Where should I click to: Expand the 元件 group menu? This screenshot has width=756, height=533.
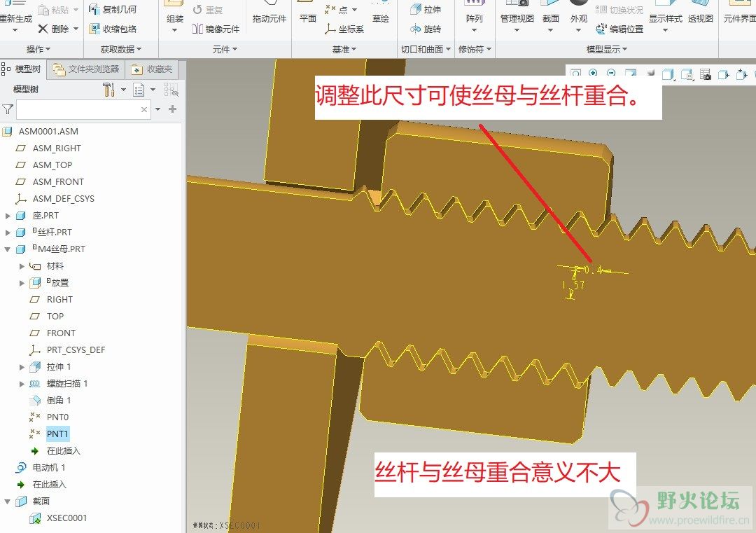pyautogui.click(x=225, y=49)
